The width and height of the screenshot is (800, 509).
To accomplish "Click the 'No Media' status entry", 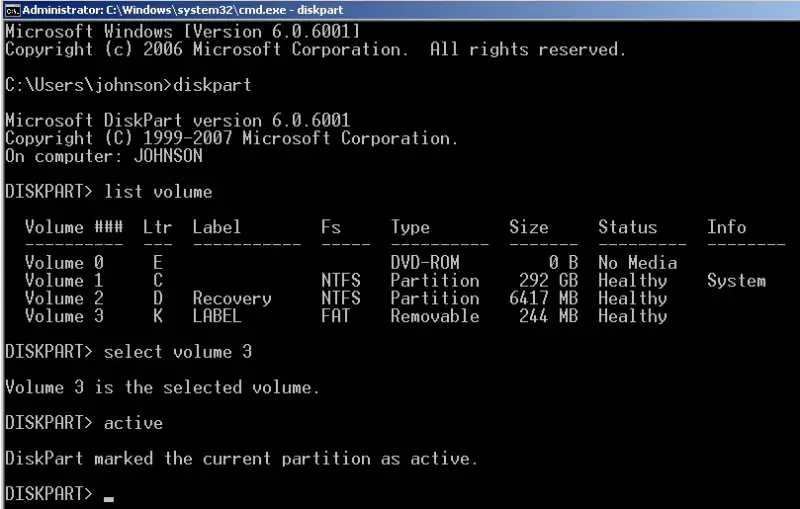I will point(638,263).
